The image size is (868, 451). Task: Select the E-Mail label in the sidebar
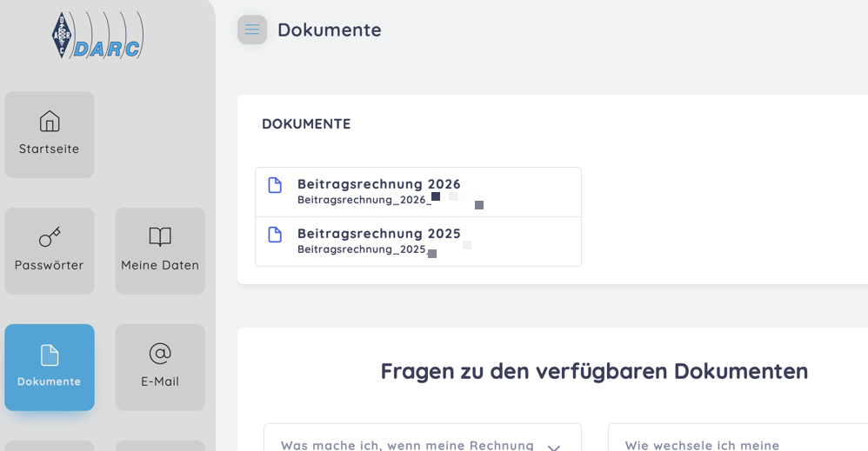(160, 381)
